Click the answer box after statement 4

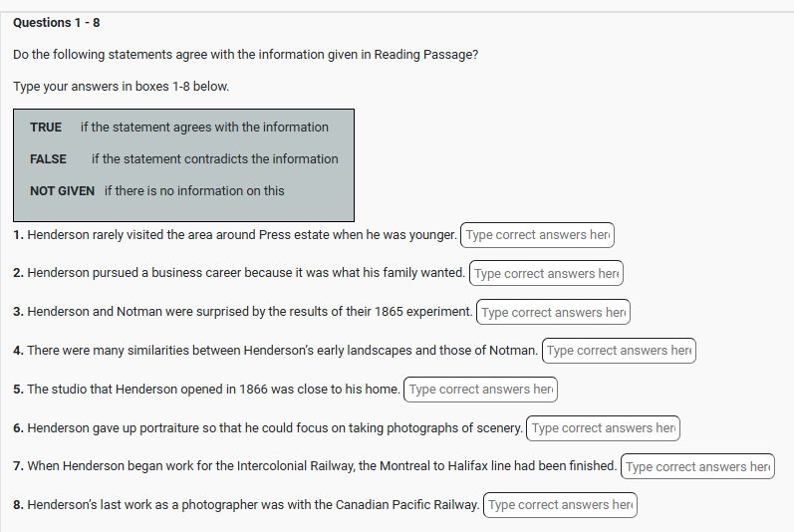(619, 351)
